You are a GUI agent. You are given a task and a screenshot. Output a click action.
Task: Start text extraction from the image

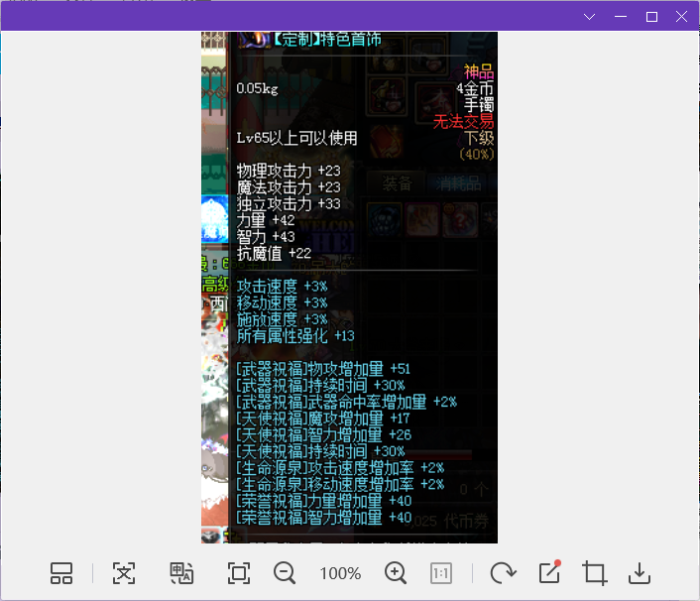181,573
